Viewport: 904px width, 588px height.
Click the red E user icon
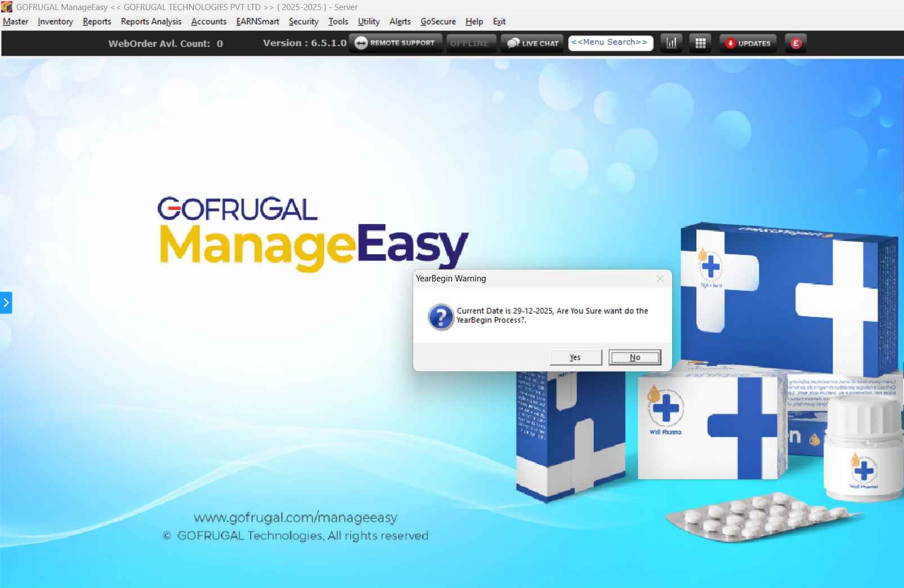796,43
